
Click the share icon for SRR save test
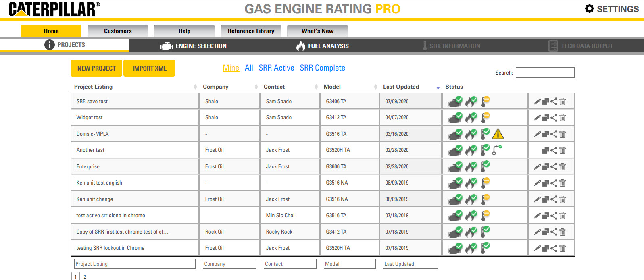(x=554, y=102)
